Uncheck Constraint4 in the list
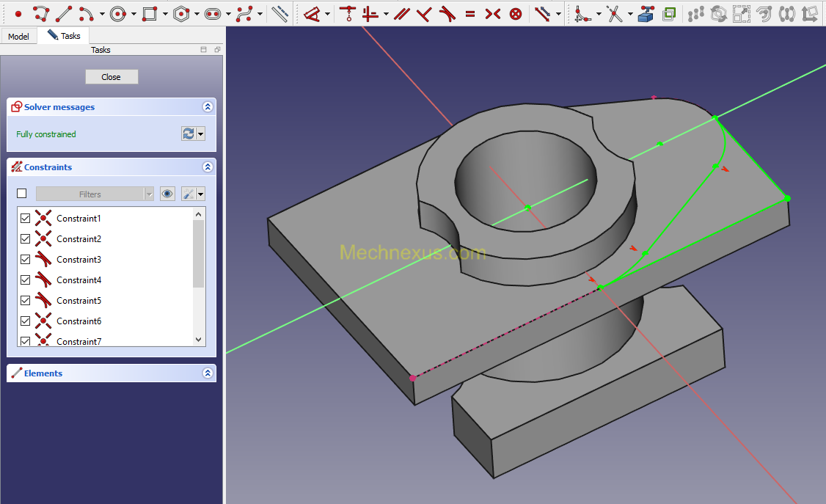 pyautogui.click(x=25, y=280)
